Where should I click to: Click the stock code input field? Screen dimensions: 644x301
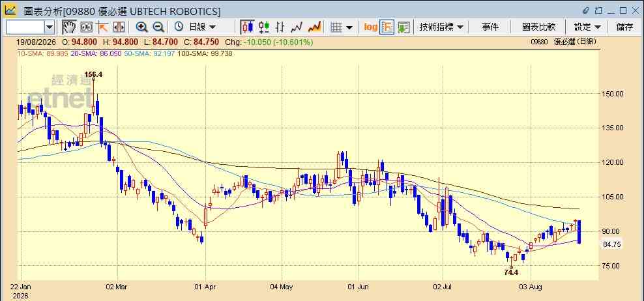25,27
